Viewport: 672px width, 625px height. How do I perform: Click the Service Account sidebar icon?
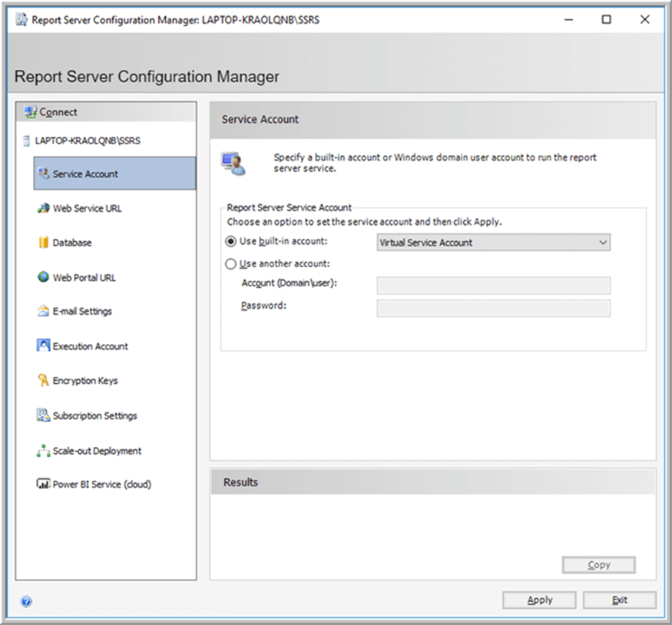[43, 174]
